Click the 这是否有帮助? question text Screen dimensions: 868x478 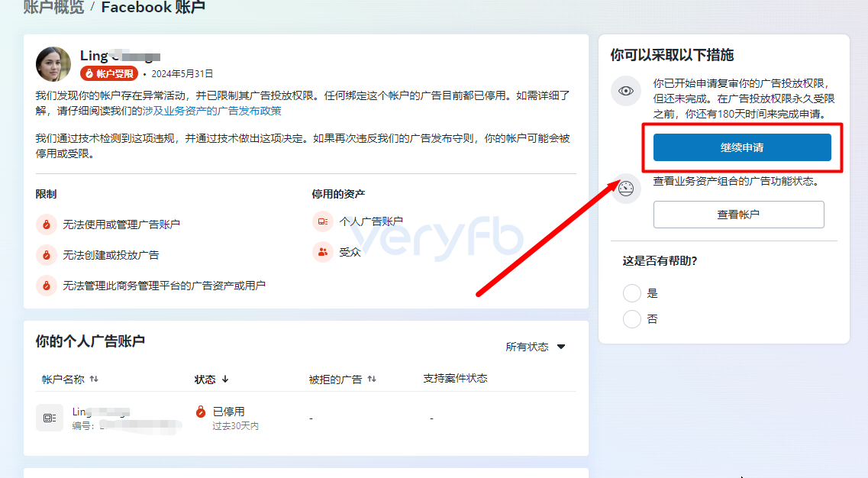(x=660, y=261)
